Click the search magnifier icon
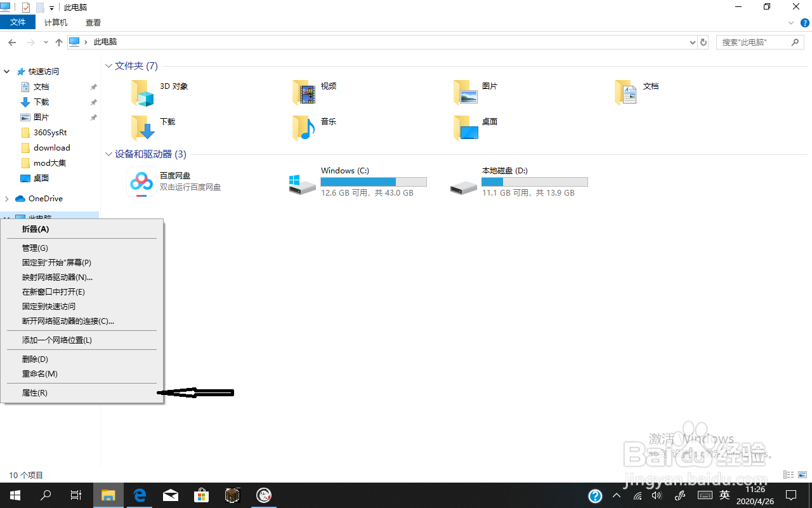This screenshot has height=508, width=812. [x=796, y=42]
